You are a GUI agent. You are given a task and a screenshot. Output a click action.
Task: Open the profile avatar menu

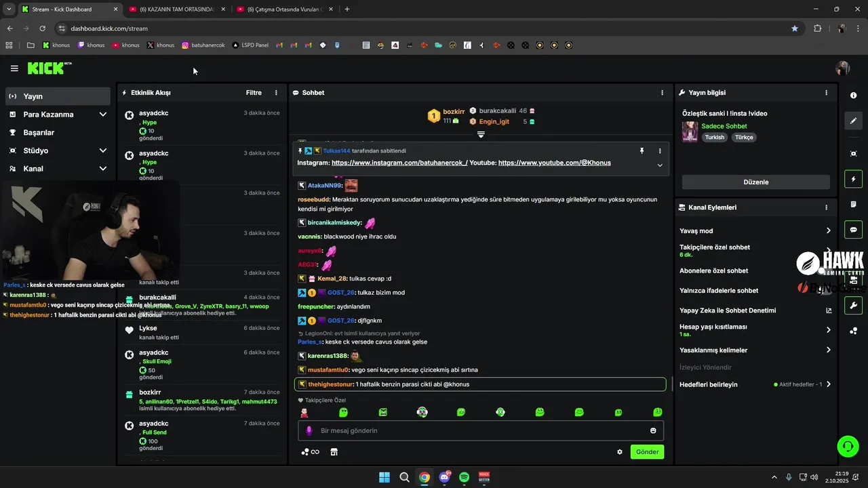[x=843, y=68]
